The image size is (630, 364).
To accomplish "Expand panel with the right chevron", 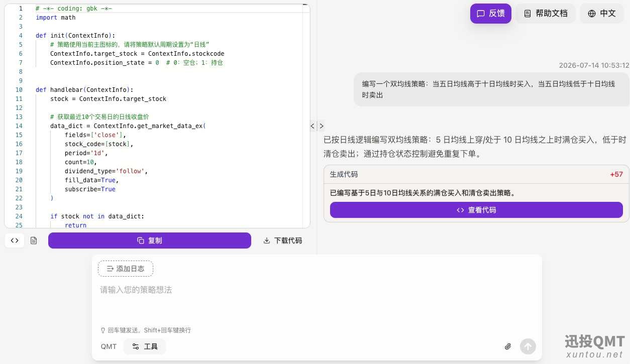I will [x=322, y=126].
